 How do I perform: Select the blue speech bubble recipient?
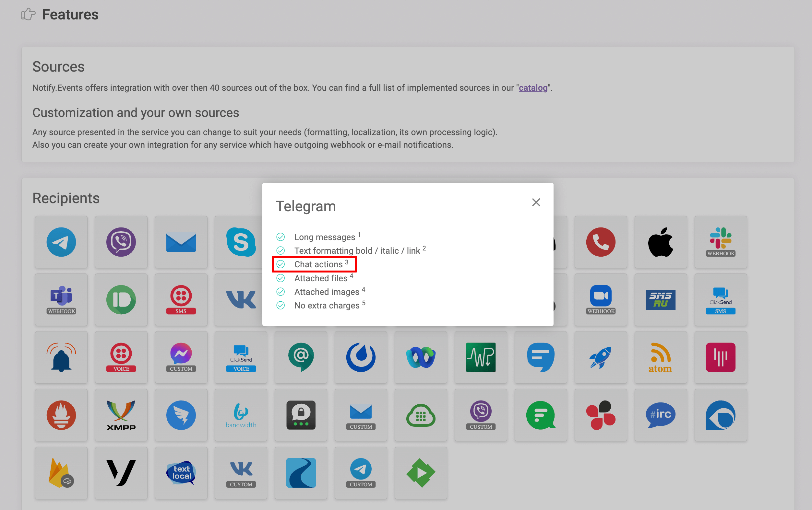[x=541, y=357]
